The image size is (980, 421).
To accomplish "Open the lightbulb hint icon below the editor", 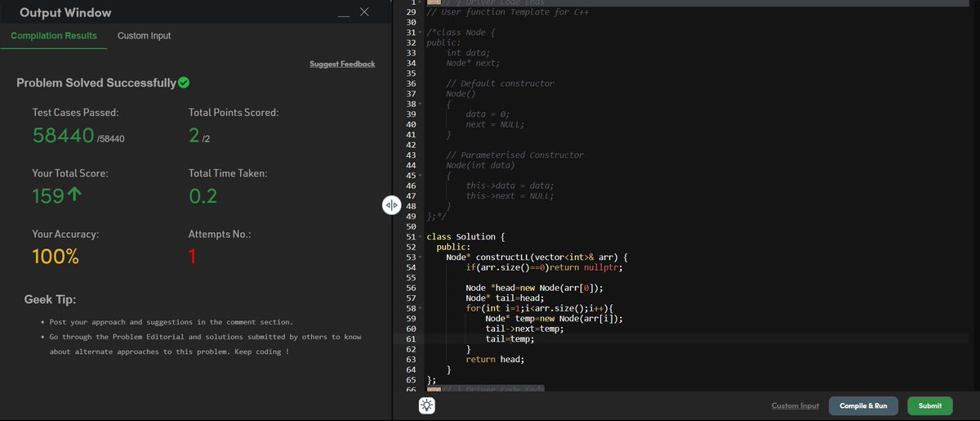I will (427, 405).
